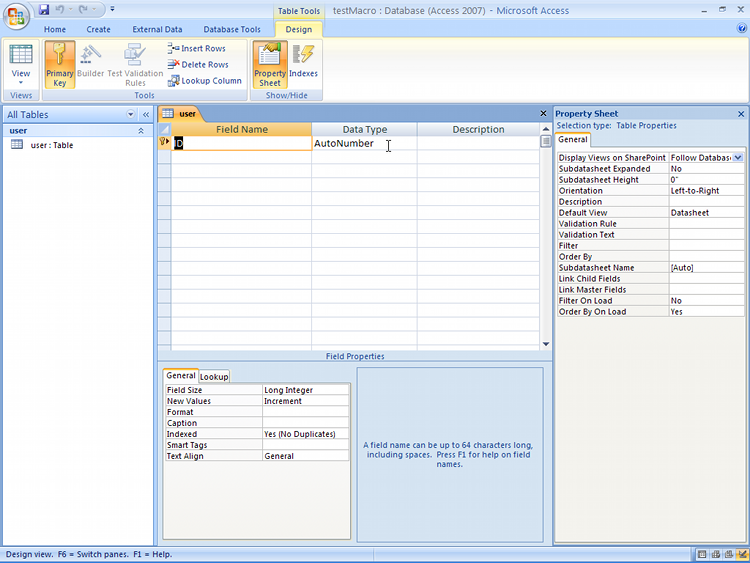Toggle the Property Sheet pane
750x563 pixels.
click(x=270, y=65)
